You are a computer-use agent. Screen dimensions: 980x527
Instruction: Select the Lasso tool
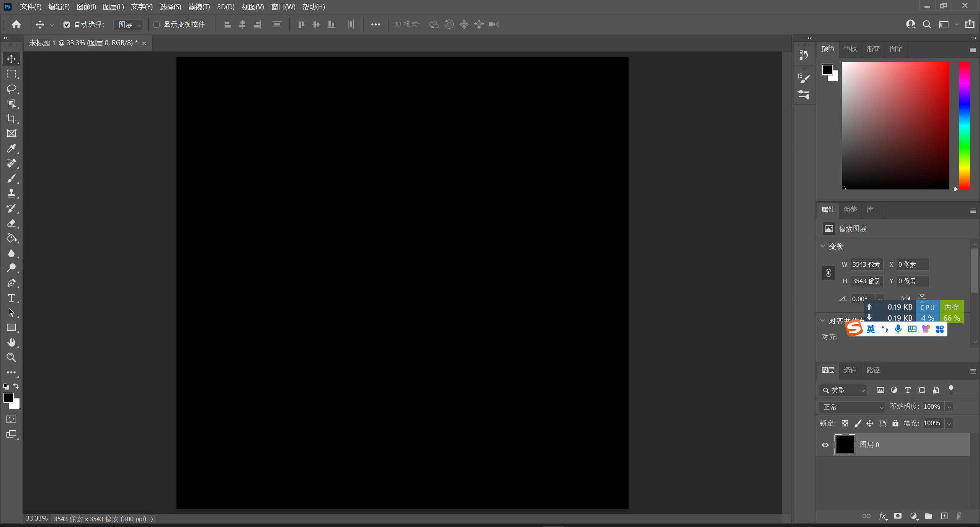coord(11,89)
